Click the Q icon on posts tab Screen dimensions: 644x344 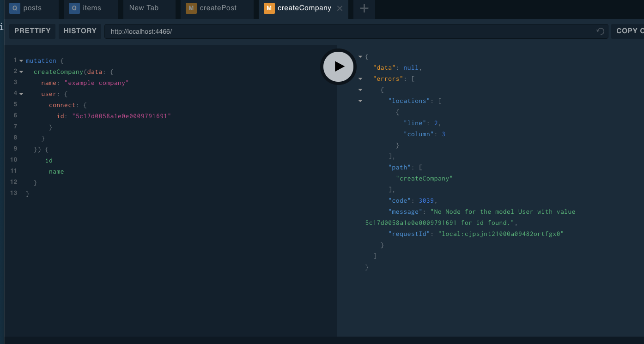15,8
